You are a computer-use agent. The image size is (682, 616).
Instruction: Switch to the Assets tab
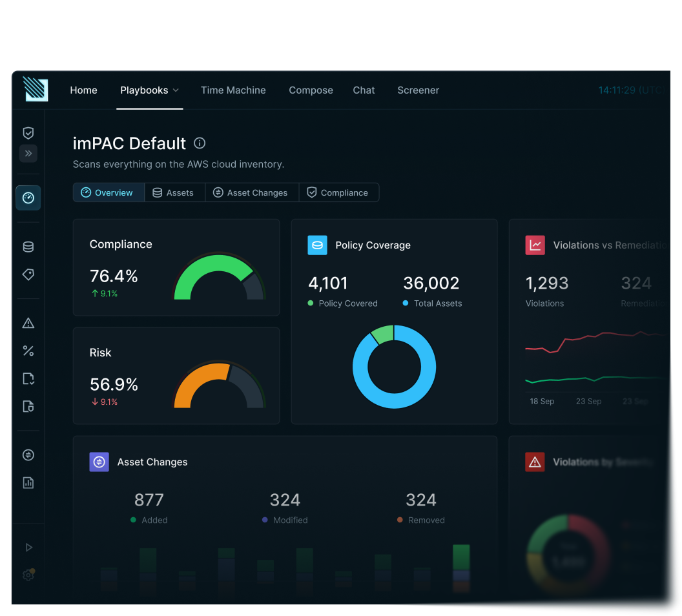174,192
